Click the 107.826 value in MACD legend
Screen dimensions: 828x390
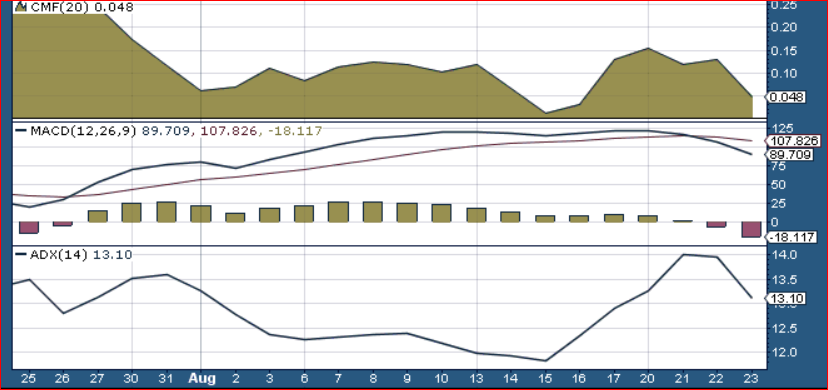point(228,130)
